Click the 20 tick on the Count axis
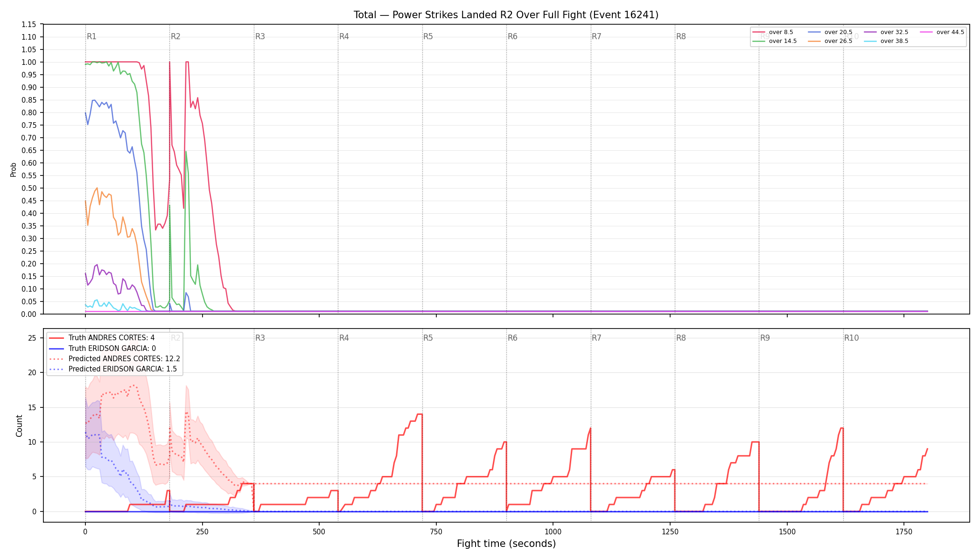 32,372
